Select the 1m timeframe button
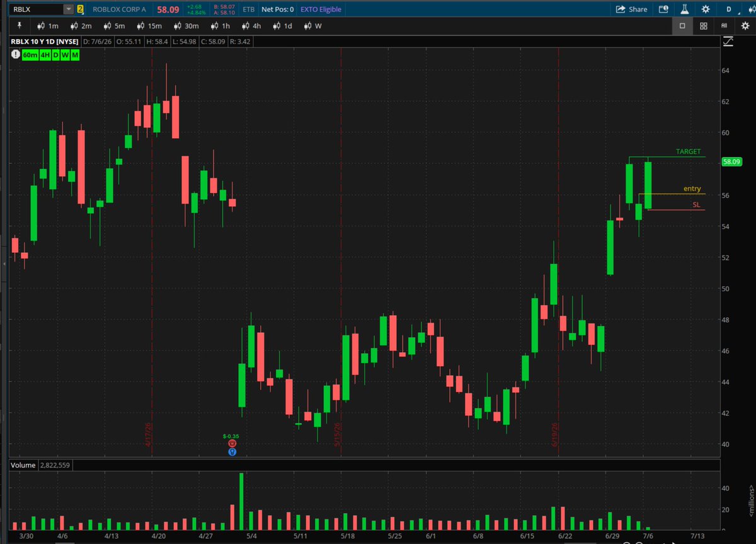756x544 pixels. (x=48, y=26)
